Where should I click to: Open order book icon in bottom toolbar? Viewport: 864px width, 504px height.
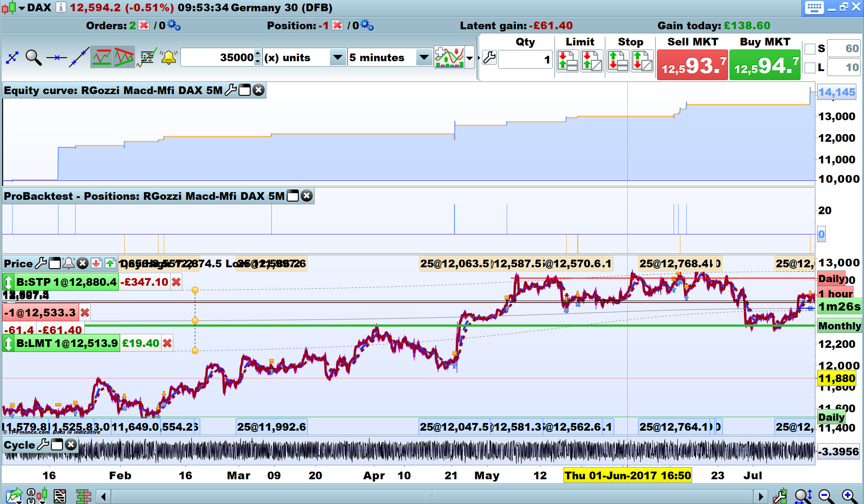pos(83,496)
